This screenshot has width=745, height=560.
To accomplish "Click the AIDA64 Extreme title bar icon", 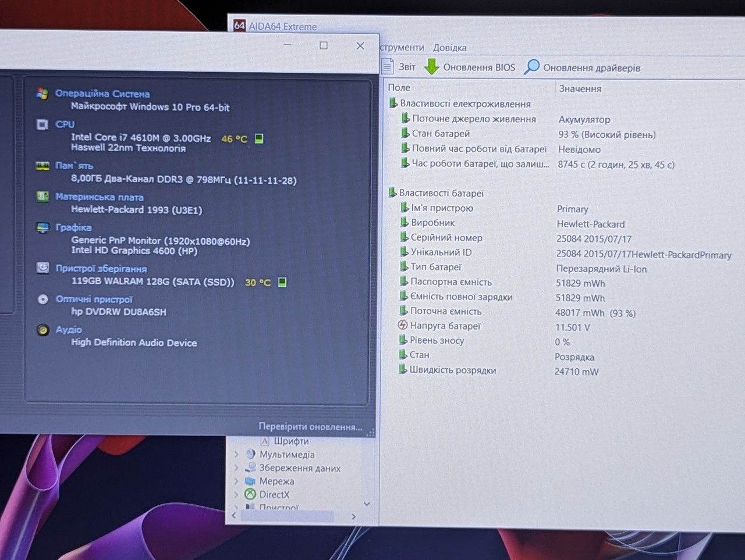I will pos(239,26).
